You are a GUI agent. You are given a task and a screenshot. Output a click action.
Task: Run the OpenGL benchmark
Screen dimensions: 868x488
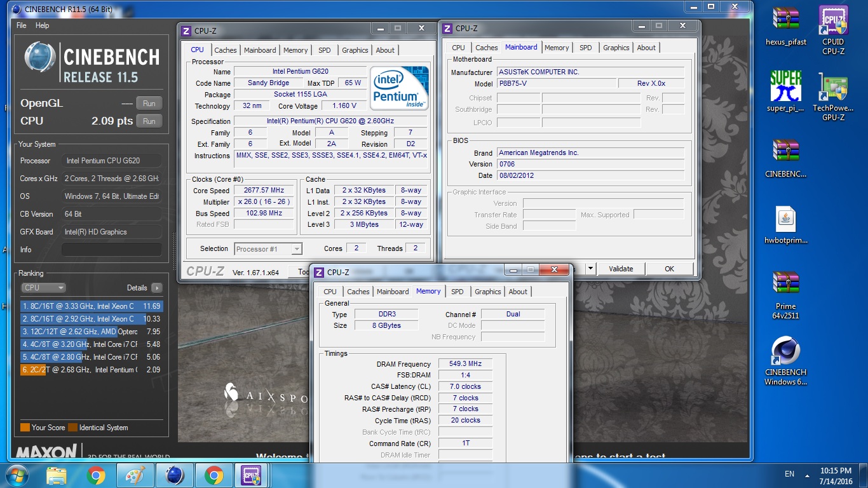click(x=149, y=103)
